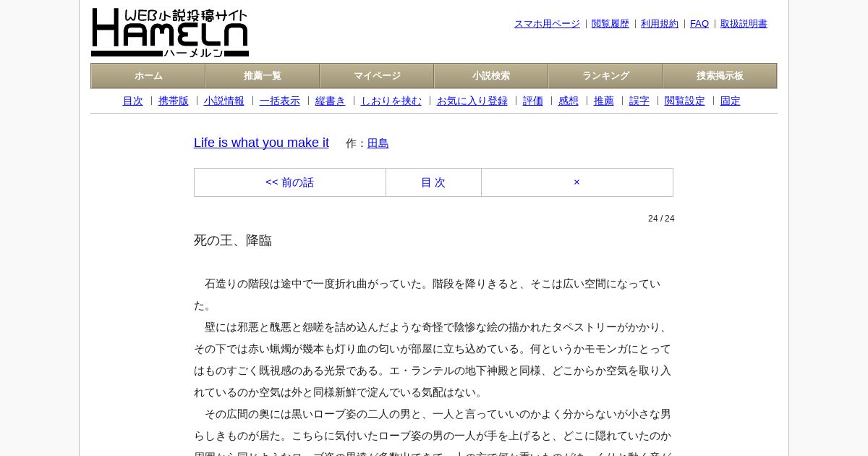This screenshot has width=868, height=456.
Task: Open the 推薦 recommend link
Action: point(604,101)
